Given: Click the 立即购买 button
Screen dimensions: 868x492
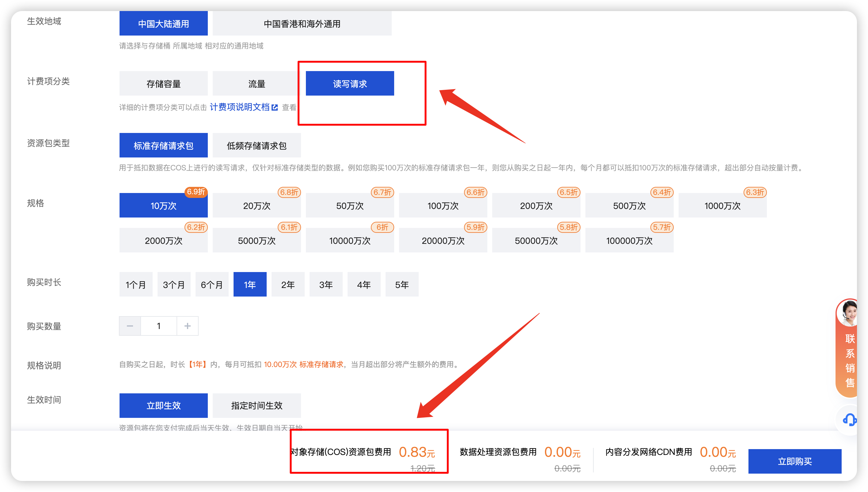Looking at the screenshot, I should 794,461.
